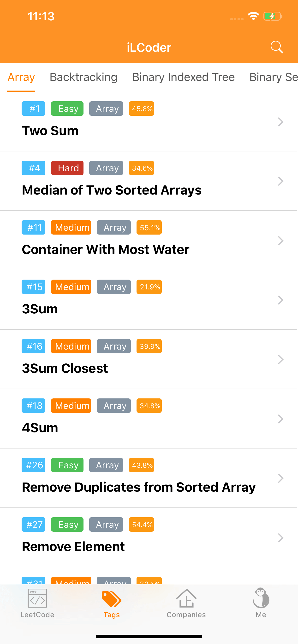298x644 pixels.
Task: Open Container With Most Water problem
Action: point(106,249)
